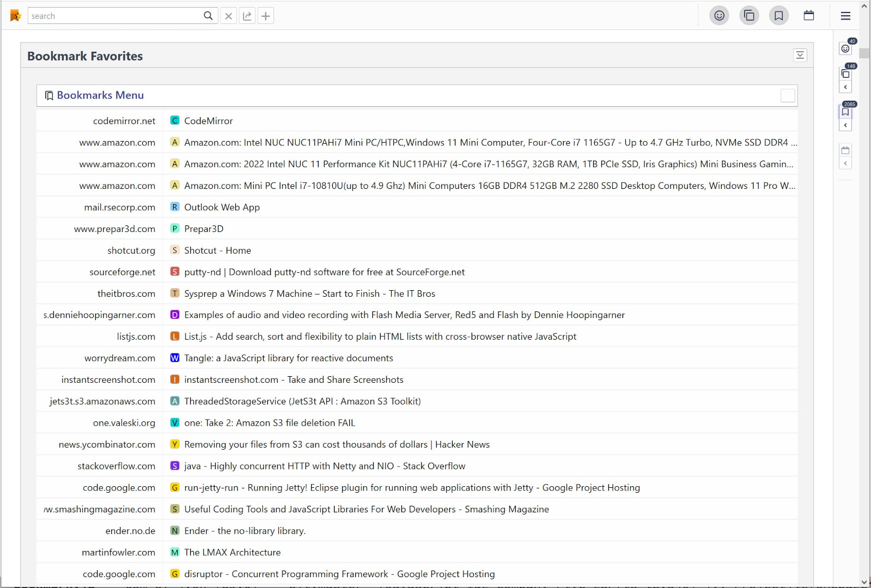Viewport: 871px width, 588px height.
Task: Click the magnifier search icon
Action: (x=208, y=16)
